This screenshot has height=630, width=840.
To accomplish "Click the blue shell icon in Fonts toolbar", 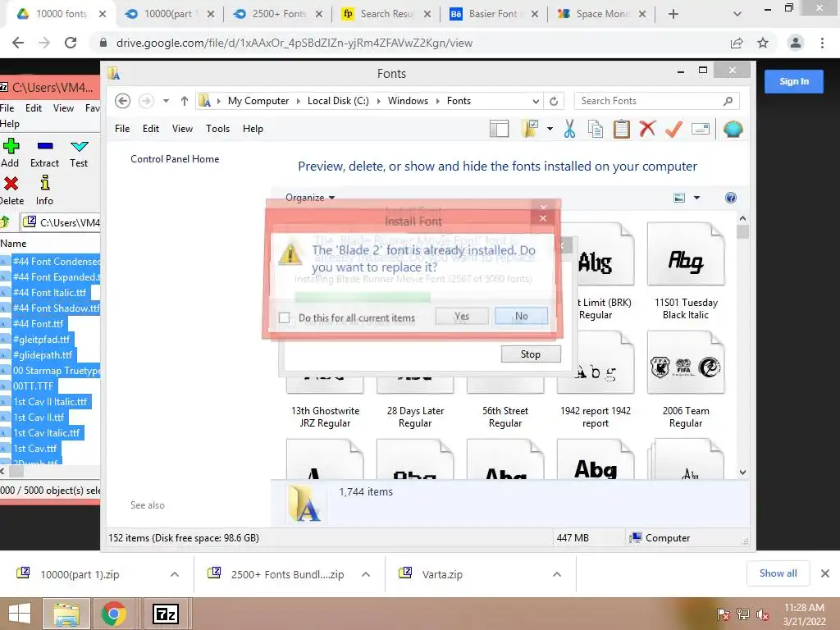I will point(733,129).
